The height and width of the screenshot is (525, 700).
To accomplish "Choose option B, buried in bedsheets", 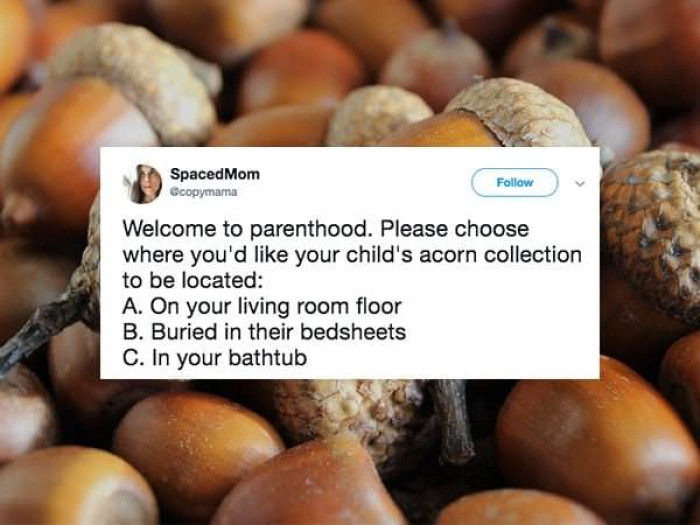I will pyautogui.click(x=264, y=332).
